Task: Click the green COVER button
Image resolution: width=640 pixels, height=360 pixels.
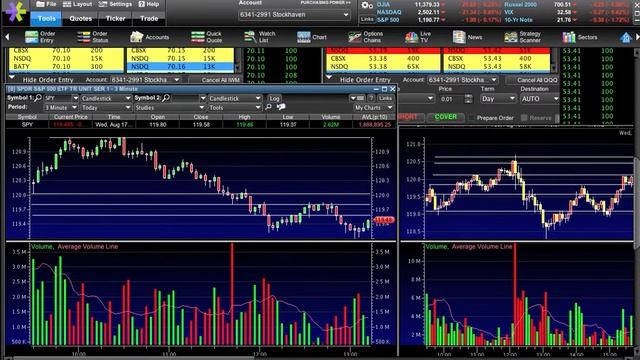Action: tap(446, 117)
